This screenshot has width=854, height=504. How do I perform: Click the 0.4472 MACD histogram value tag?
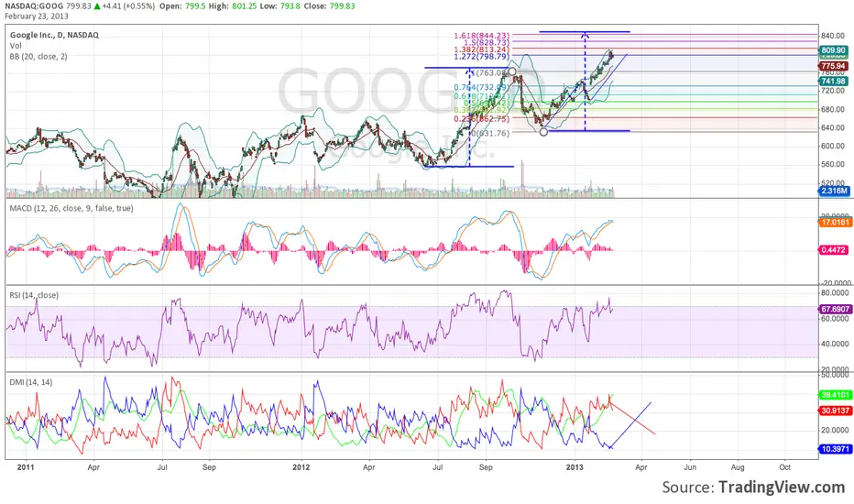pyautogui.click(x=833, y=250)
